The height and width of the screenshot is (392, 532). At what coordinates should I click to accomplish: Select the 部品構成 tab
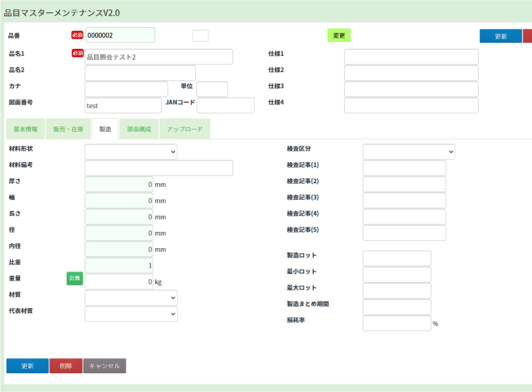(x=139, y=129)
